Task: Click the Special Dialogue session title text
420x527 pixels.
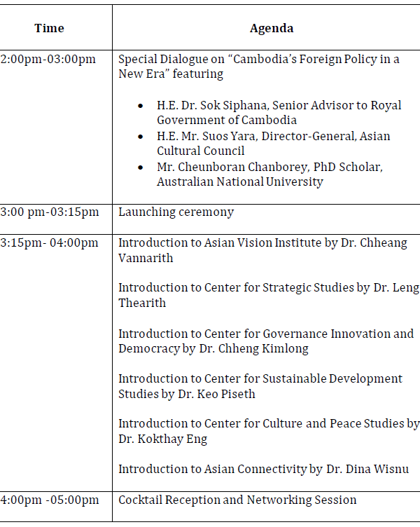Action: click(x=259, y=66)
